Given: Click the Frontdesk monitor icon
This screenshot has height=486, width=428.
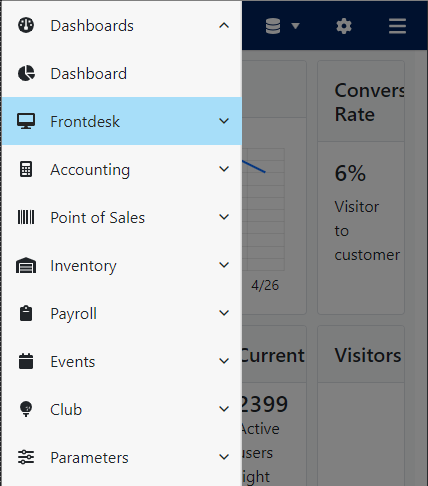Looking at the screenshot, I should click(x=26, y=121).
